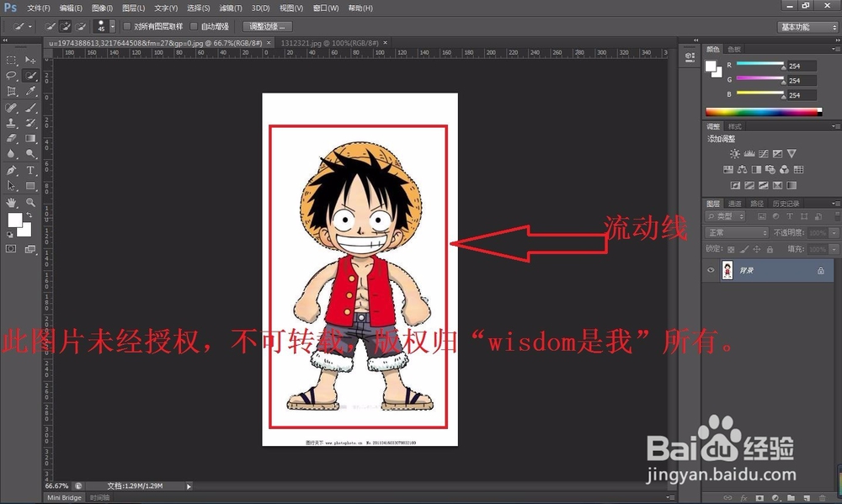Enable the 对所有图层取样 checkbox
The width and height of the screenshot is (842, 504).
[x=126, y=26]
